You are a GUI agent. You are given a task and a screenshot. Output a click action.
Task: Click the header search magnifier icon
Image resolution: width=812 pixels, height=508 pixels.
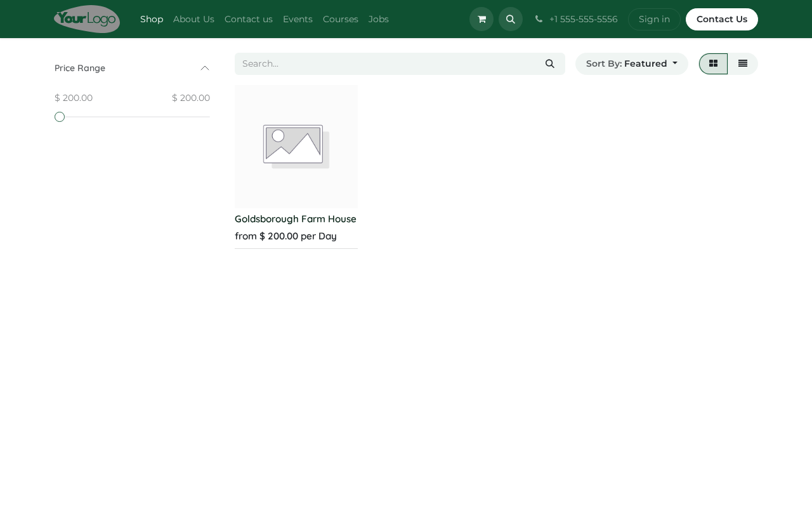[x=511, y=19]
